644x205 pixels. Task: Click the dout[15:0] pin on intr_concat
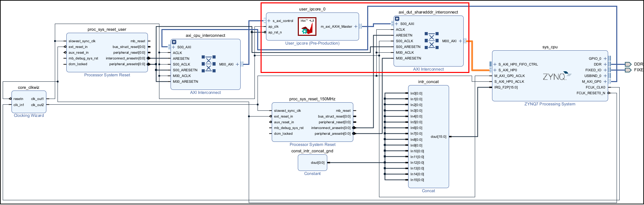tap(438, 137)
